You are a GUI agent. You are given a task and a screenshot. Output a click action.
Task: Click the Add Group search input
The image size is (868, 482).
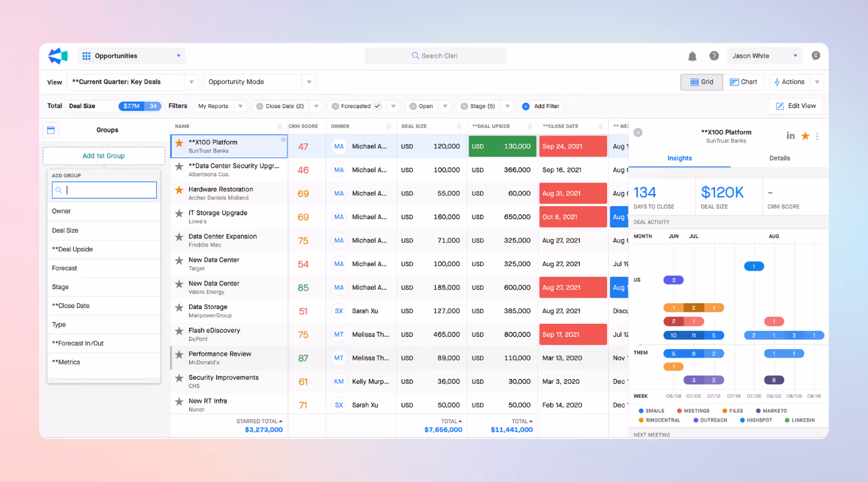(104, 190)
